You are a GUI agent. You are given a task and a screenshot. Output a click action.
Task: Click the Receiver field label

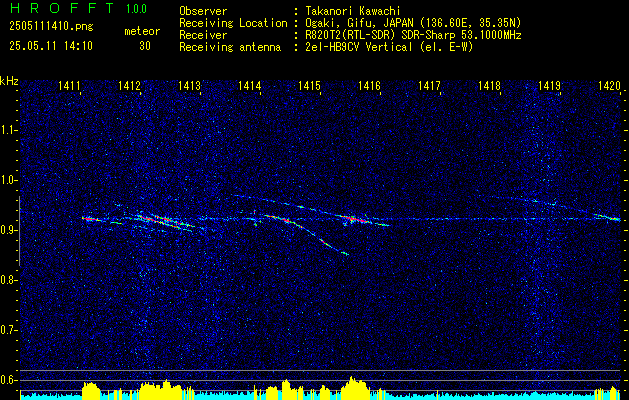point(203,35)
